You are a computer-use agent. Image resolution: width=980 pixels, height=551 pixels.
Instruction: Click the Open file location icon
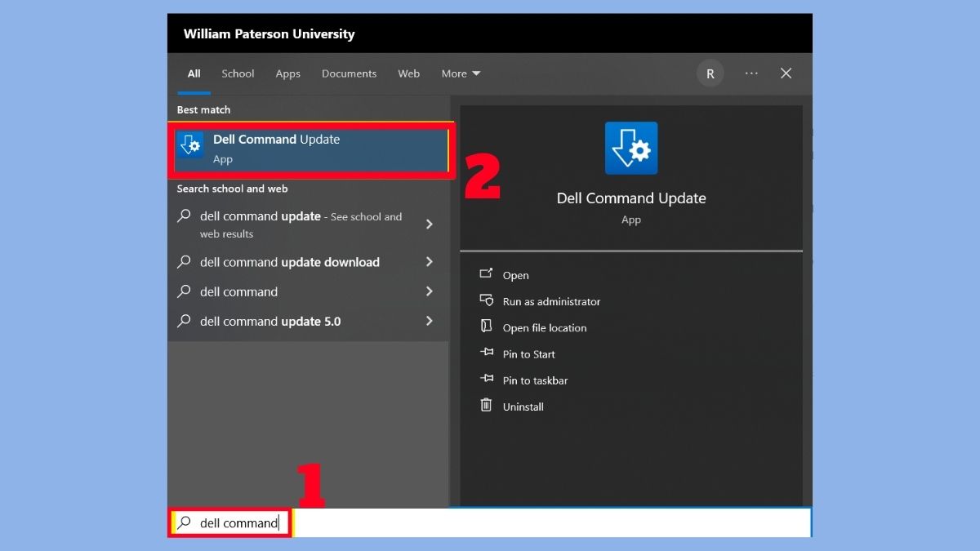[x=486, y=327]
